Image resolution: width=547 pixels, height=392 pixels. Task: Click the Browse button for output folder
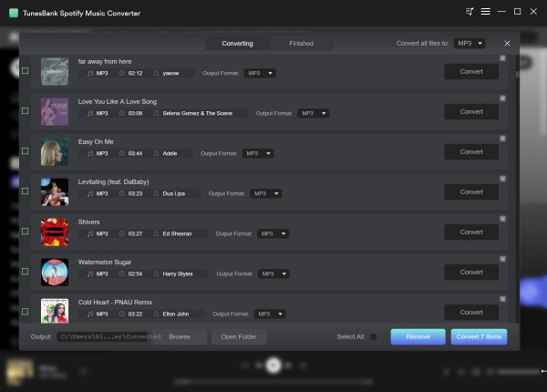(180, 336)
